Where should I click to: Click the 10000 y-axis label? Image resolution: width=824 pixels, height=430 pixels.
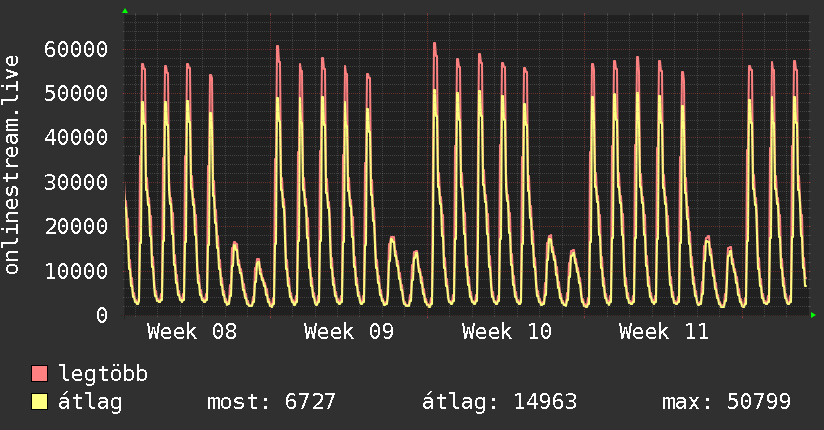point(76,271)
